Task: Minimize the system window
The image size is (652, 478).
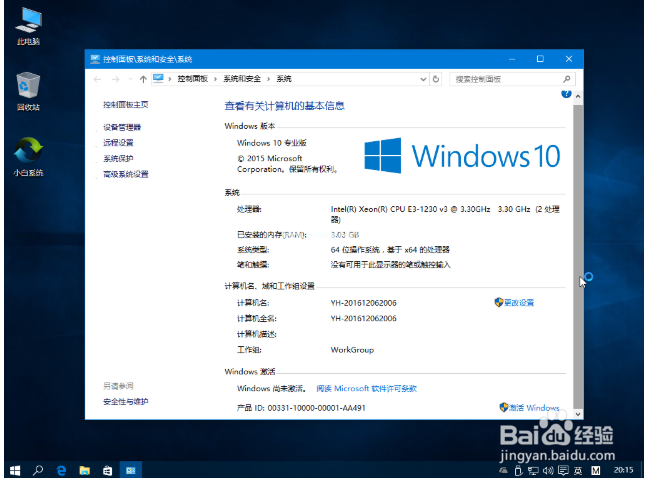Action: [x=512, y=59]
